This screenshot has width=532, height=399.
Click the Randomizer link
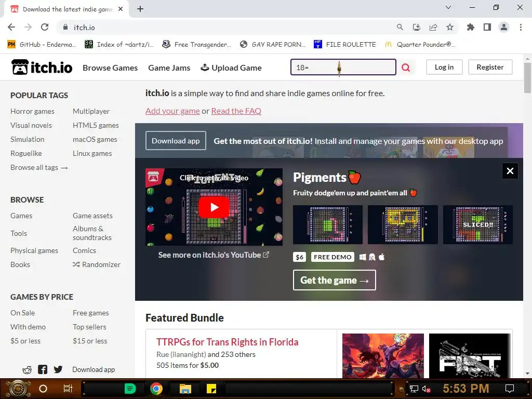(x=97, y=264)
